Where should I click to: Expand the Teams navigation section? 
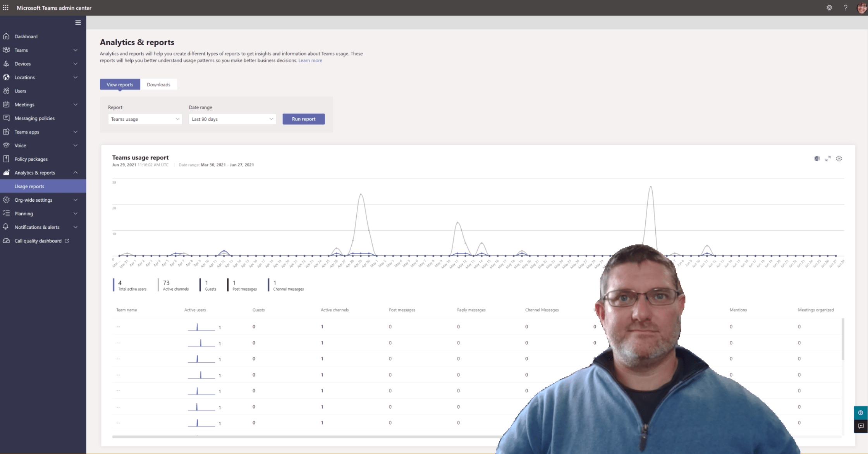76,50
